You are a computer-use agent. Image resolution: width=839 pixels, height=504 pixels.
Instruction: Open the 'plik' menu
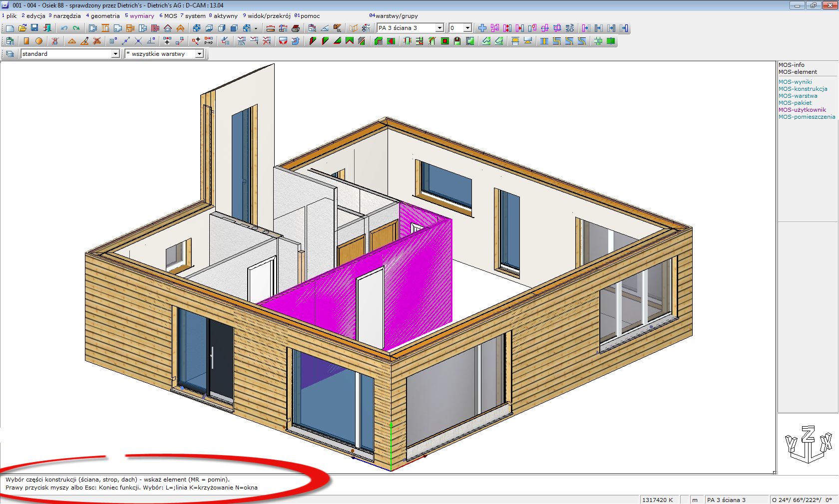tap(11, 16)
